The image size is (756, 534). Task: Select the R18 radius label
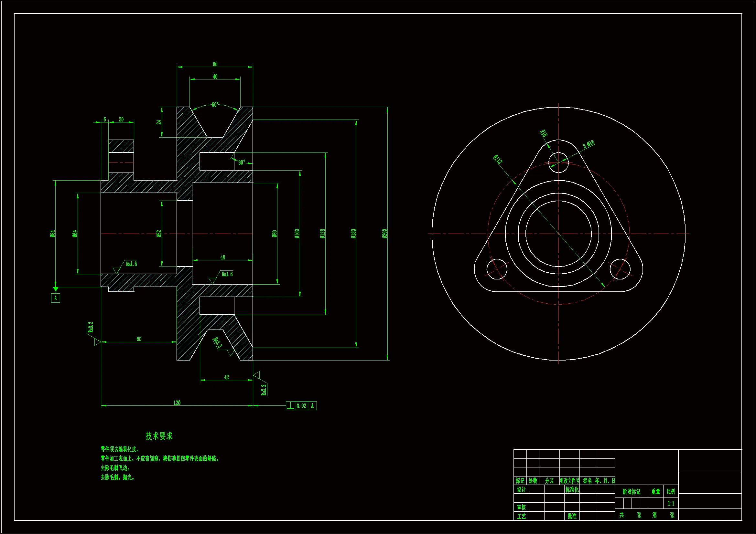pyautogui.click(x=544, y=133)
